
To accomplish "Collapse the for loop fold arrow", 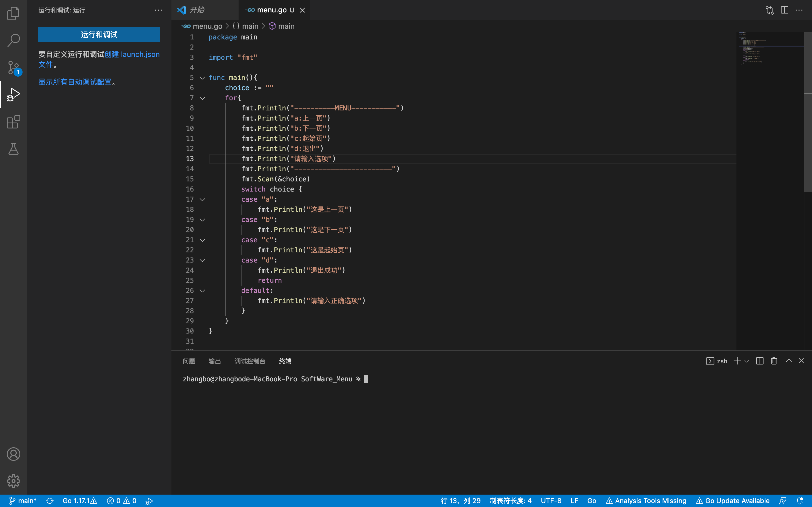I will coord(202,98).
